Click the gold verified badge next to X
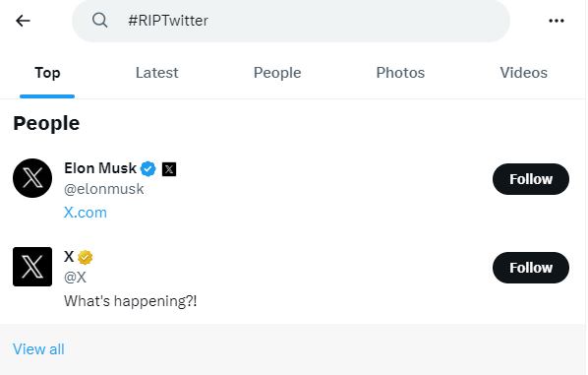The height and width of the screenshot is (375, 588). [86, 258]
